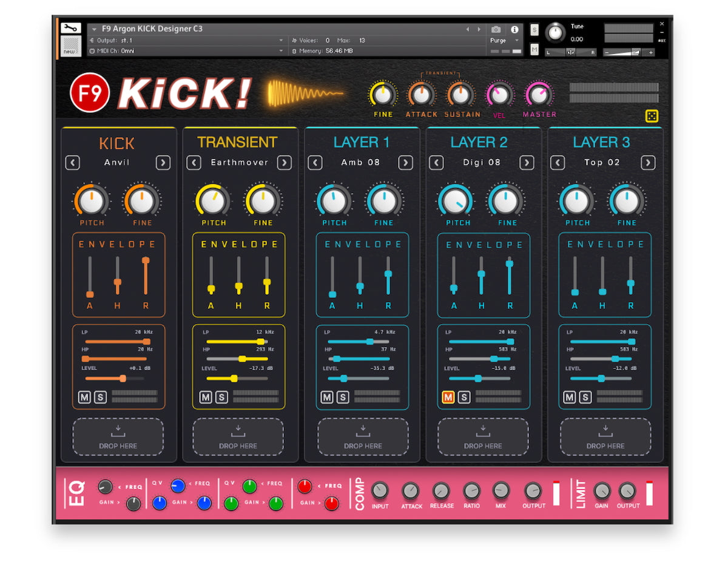This screenshot has height=562, width=728.
Task: Click the KICK PITCH knob
Action: (x=92, y=200)
